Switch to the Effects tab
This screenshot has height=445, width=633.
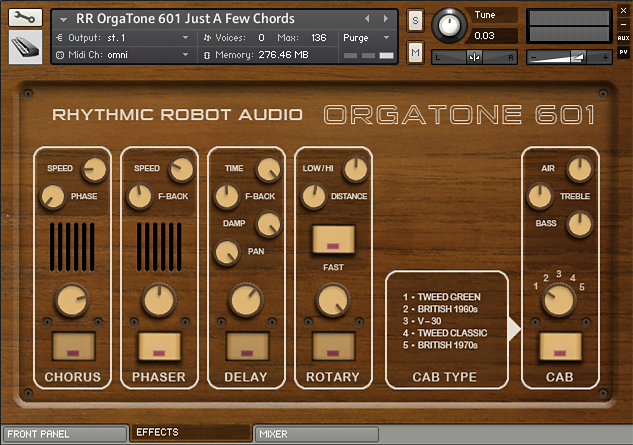(191, 432)
